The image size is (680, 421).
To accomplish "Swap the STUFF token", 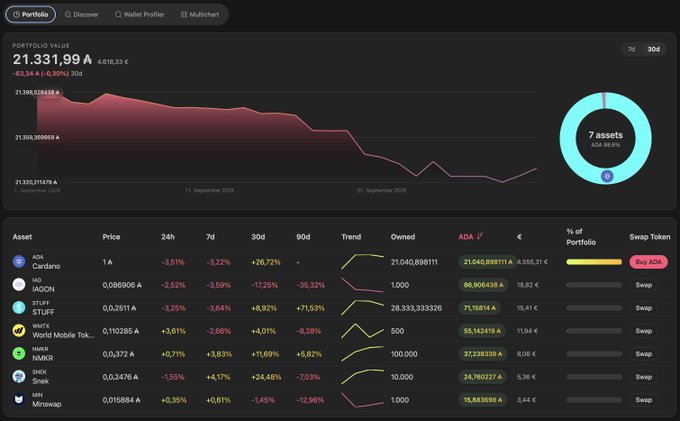I will click(644, 308).
